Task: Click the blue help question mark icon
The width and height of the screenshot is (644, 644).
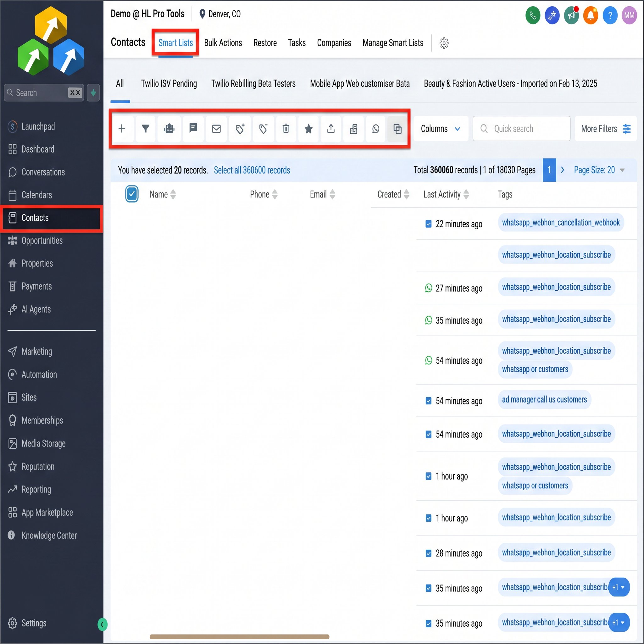Action: tap(610, 15)
